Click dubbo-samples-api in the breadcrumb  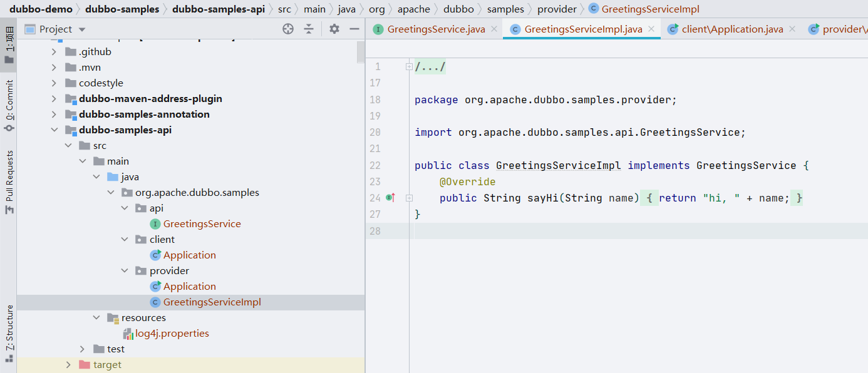coord(218,9)
